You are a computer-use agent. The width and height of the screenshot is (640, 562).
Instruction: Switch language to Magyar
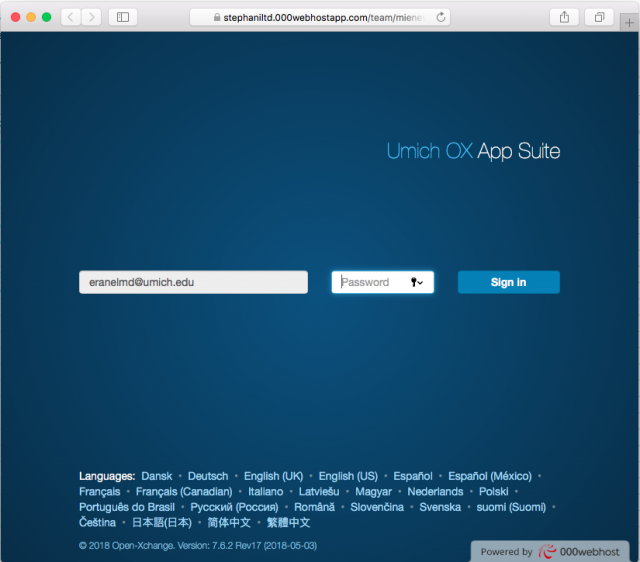coord(373,492)
